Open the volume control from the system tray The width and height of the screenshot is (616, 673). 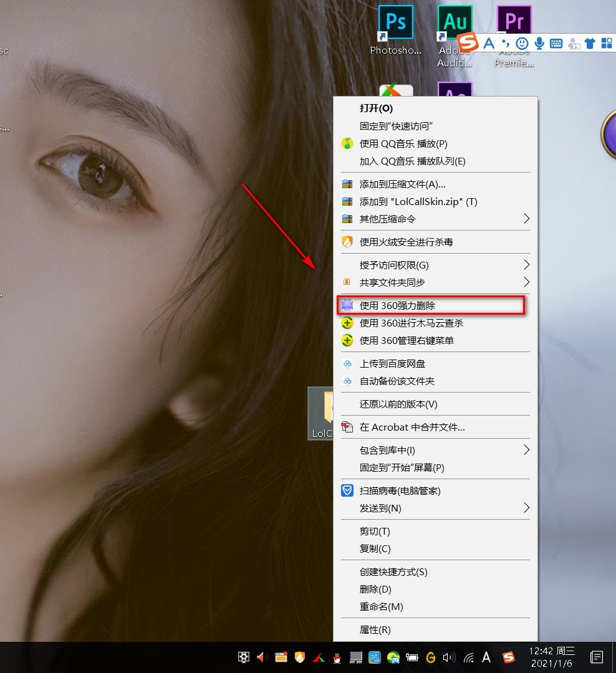(449, 659)
